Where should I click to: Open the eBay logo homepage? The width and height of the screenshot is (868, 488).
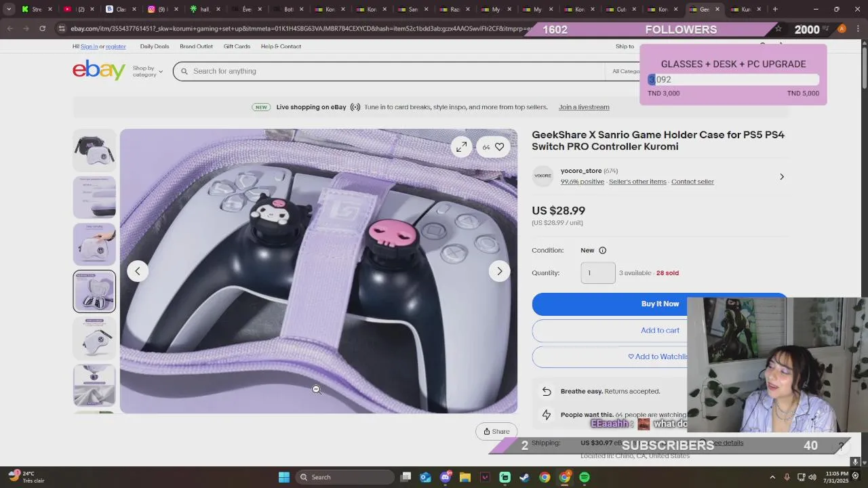99,70
